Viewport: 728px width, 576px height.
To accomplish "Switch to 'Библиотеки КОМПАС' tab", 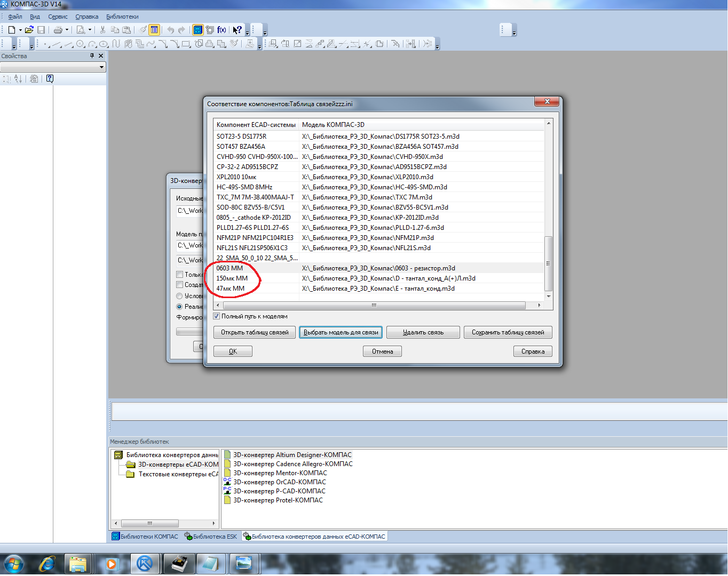I will coord(145,537).
